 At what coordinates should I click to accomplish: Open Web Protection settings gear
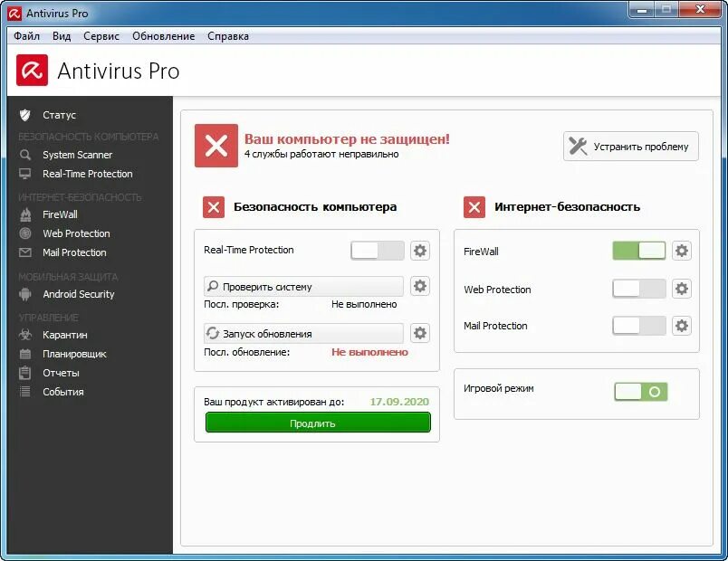[x=682, y=289]
